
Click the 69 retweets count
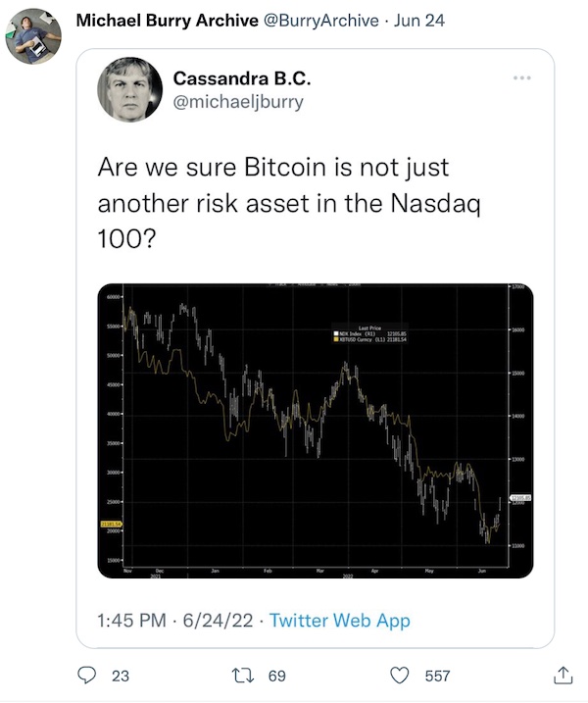277,676
